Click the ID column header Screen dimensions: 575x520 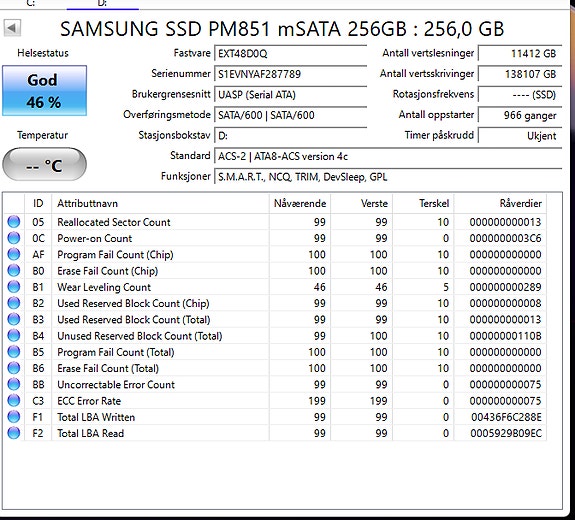38,204
